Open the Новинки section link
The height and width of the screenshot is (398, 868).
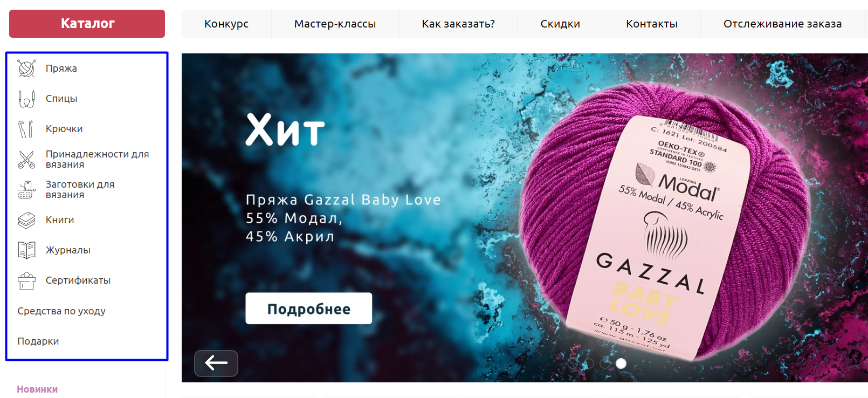tap(37, 389)
